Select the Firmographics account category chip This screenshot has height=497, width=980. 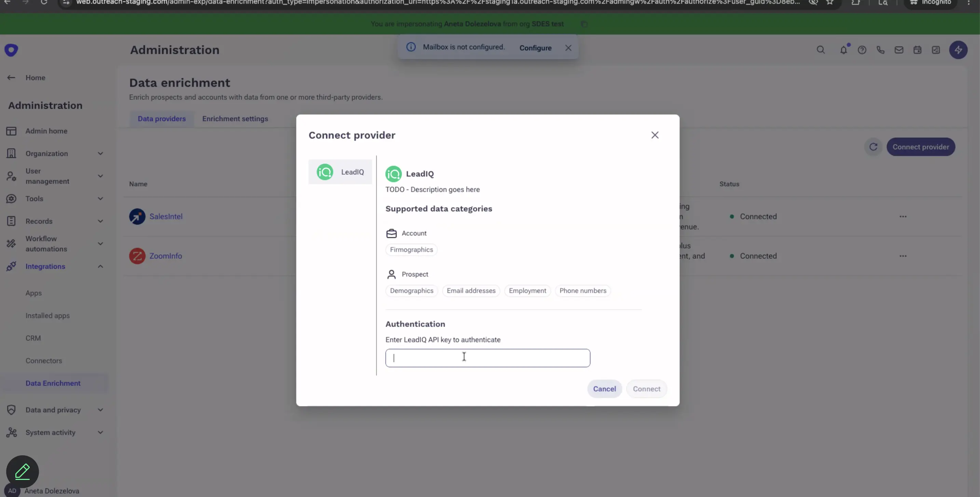411,250
